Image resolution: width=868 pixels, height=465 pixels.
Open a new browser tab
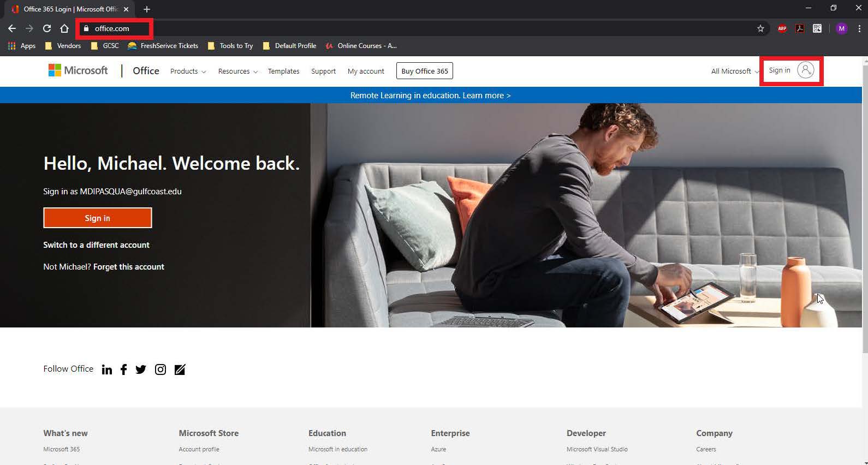point(147,9)
